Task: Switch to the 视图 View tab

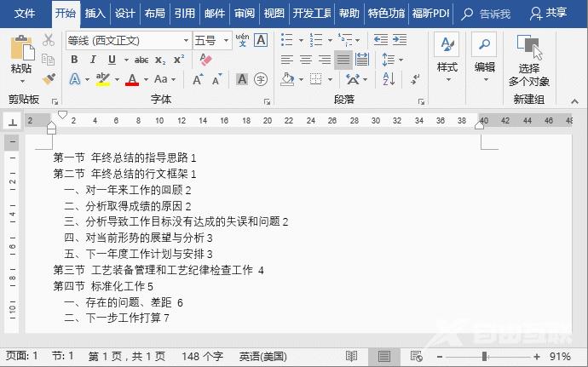Action: [x=274, y=14]
